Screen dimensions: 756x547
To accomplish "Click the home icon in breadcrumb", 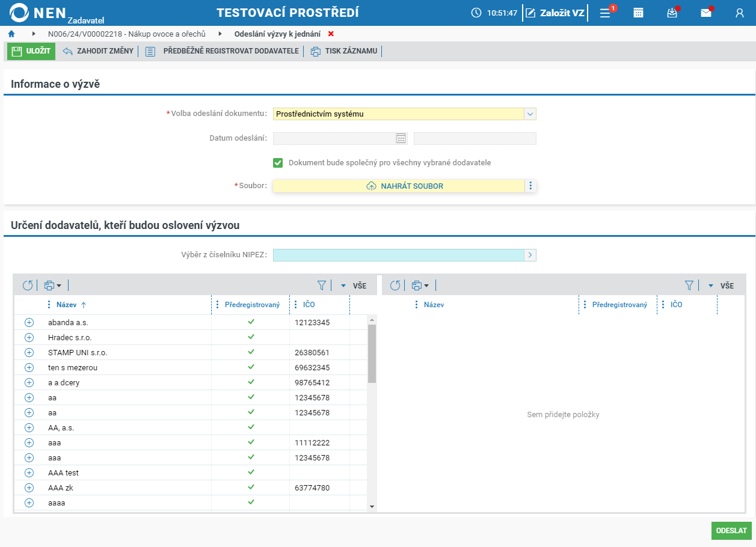I will click(x=11, y=34).
